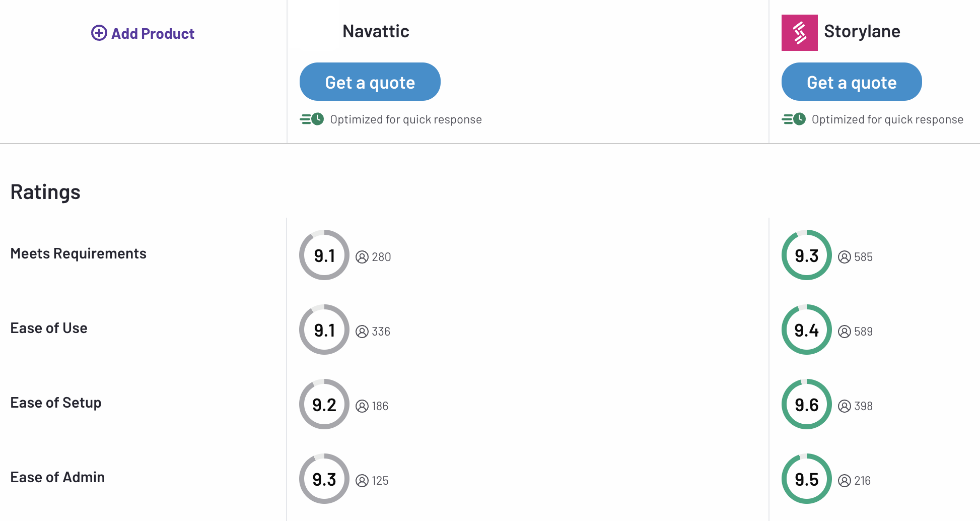
Task: Select the Storylane logo icon
Action: [x=800, y=32]
